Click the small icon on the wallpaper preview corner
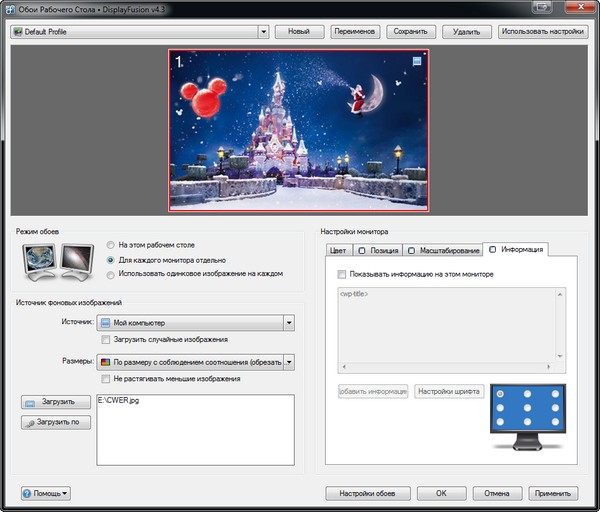This screenshot has height=512, width=600. (417, 62)
